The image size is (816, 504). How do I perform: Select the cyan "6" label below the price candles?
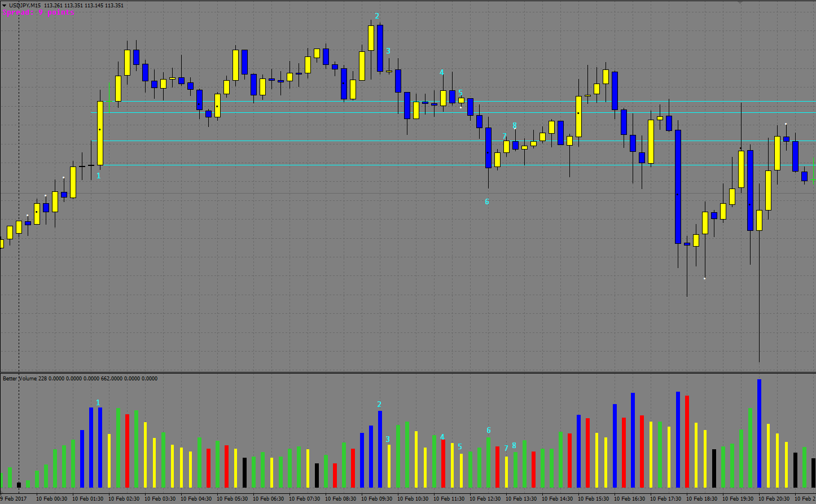point(487,201)
